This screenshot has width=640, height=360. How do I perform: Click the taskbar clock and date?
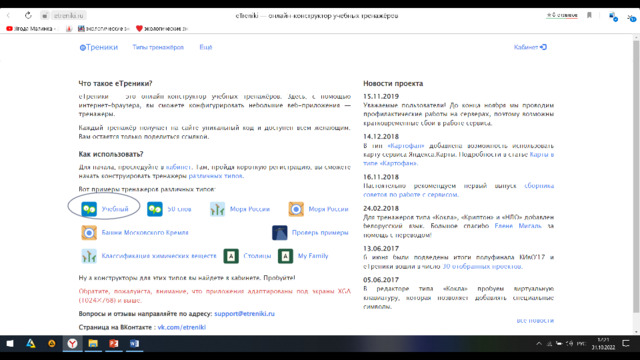click(603, 344)
